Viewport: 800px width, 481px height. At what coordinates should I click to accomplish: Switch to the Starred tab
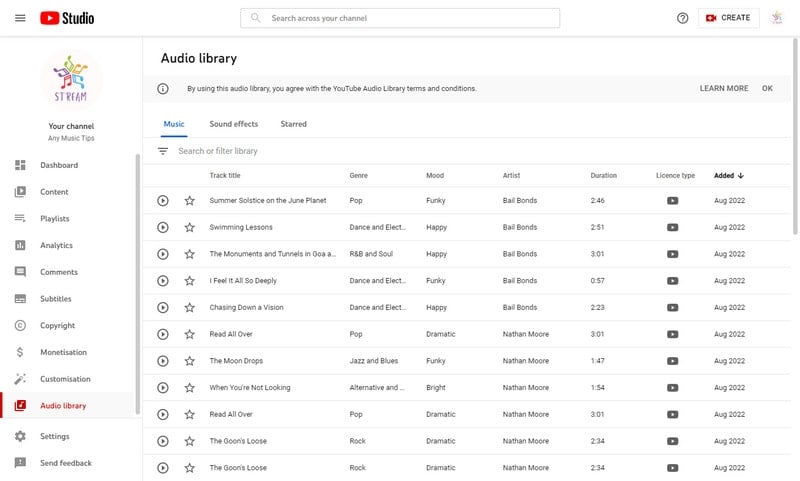coord(293,124)
